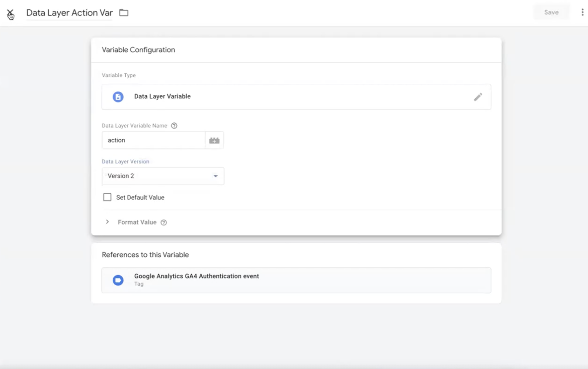Close the variable editor with X

(x=10, y=13)
